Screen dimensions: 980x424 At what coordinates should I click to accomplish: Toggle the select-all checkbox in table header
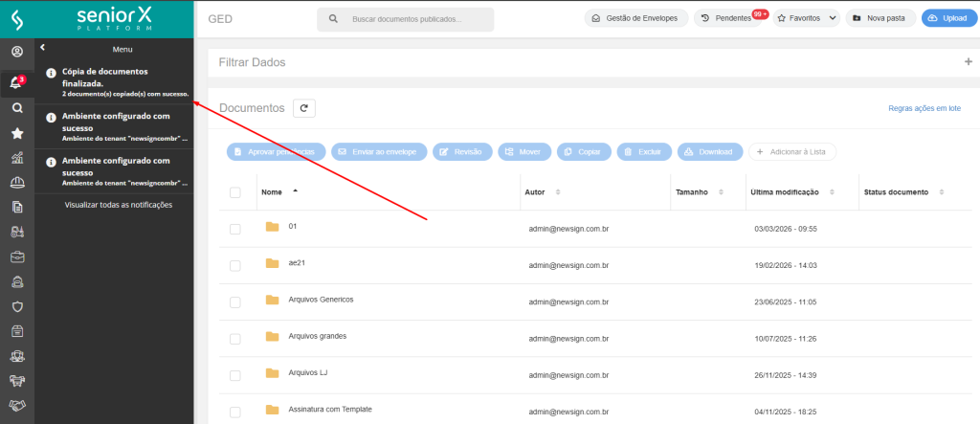pos(235,192)
